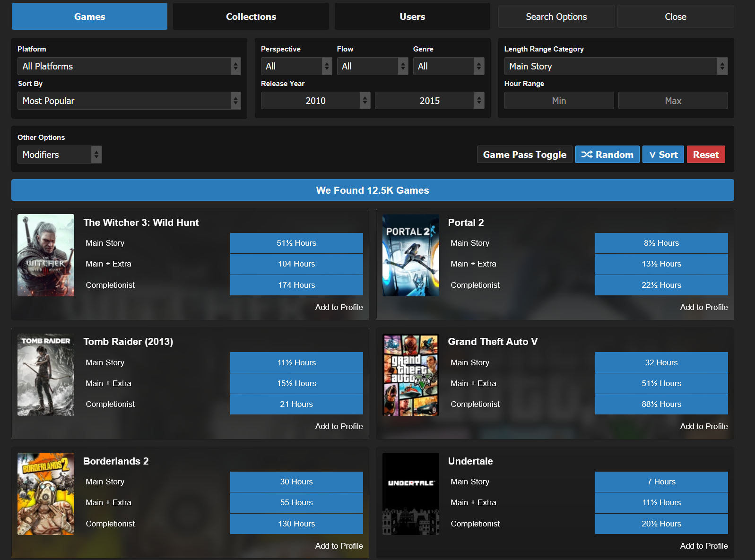Click the Search Options button
This screenshot has width=755, height=560.
pos(556,17)
